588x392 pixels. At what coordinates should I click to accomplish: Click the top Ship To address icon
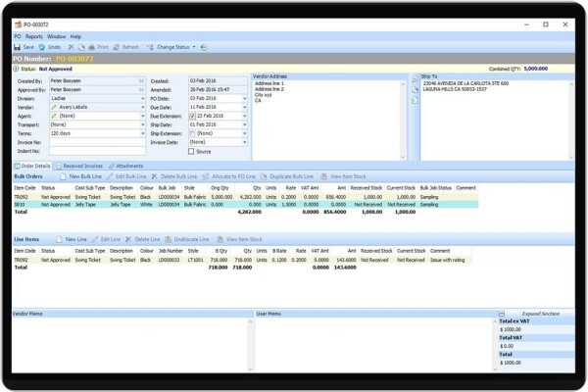415,79
